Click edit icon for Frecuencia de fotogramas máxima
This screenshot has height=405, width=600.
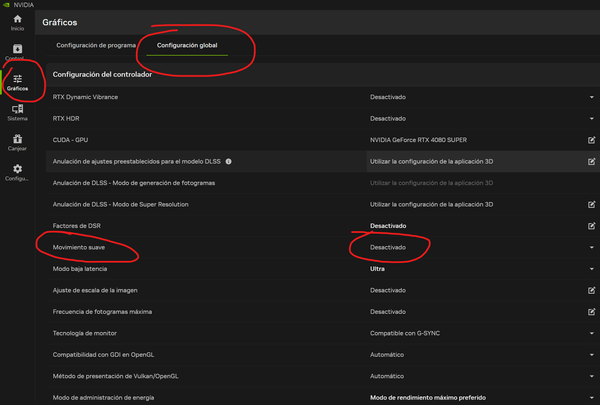click(x=591, y=312)
